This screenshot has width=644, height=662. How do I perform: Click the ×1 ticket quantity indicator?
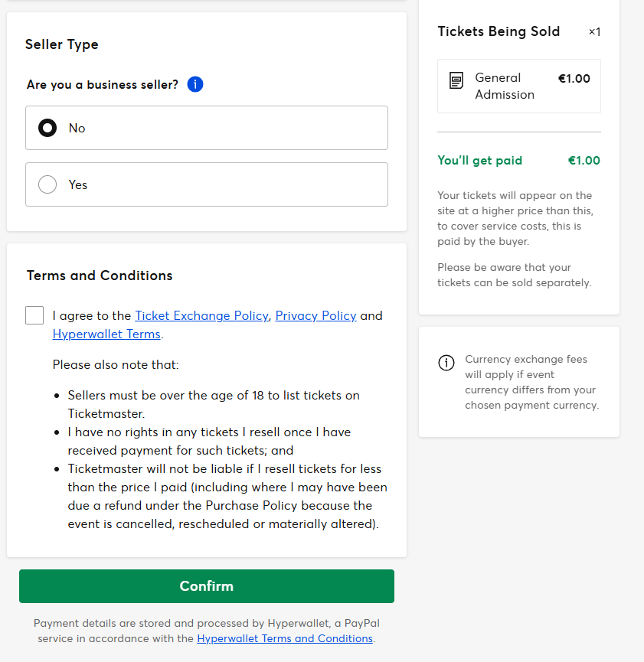594,31
